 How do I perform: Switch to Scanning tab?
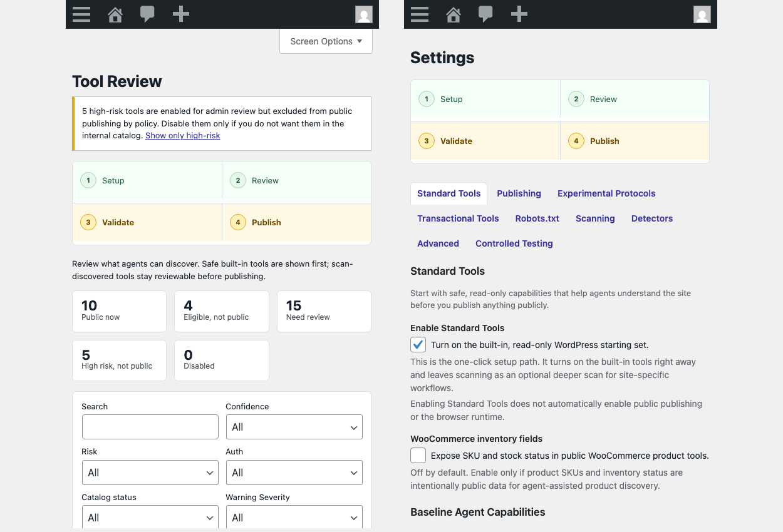tap(595, 218)
